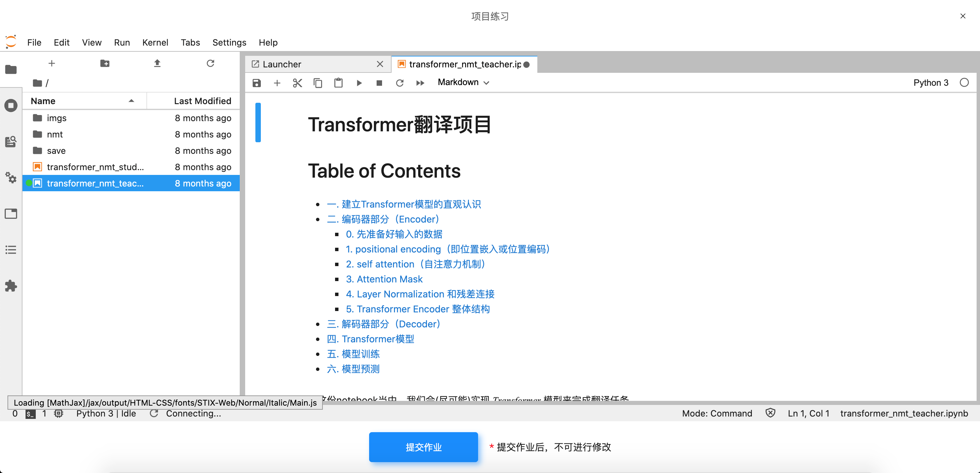Open the Kernel menu
Image resolution: width=980 pixels, height=473 pixels.
(155, 42)
